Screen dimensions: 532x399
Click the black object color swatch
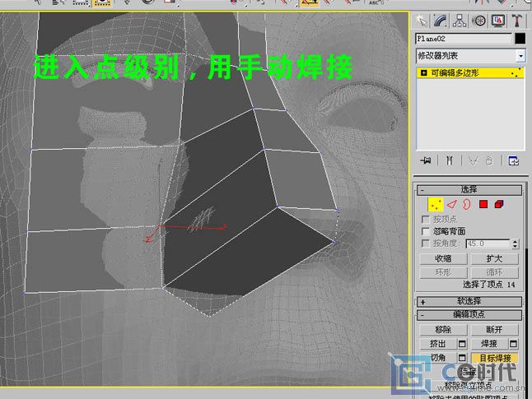coord(520,39)
